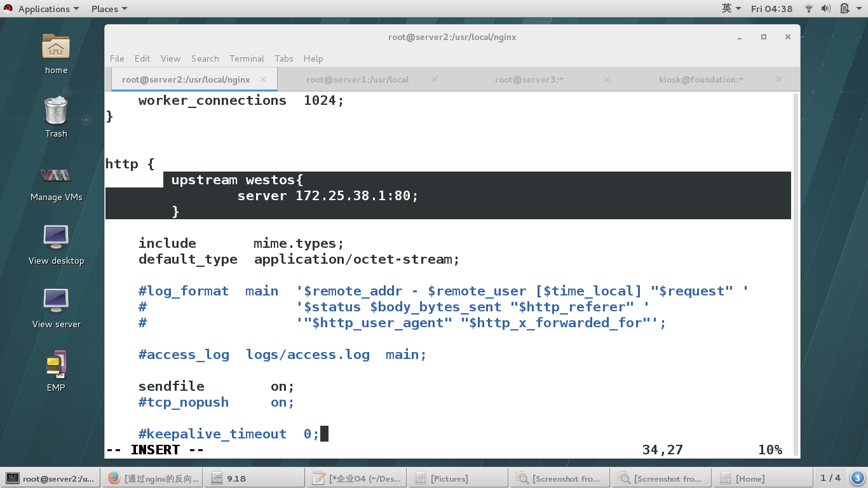This screenshot has height=488, width=868.
Task: Open the [Pictures] taskbar window
Action: (x=458, y=478)
